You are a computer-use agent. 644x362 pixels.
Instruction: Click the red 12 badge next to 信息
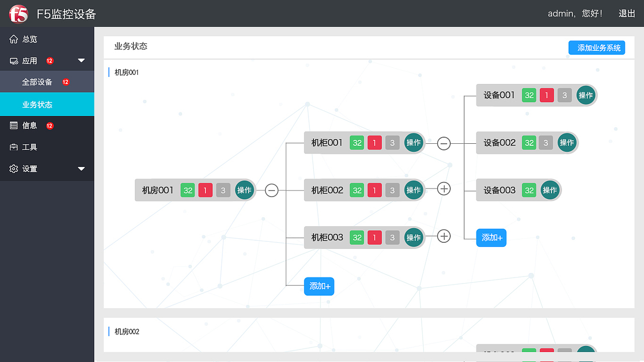pyautogui.click(x=50, y=126)
